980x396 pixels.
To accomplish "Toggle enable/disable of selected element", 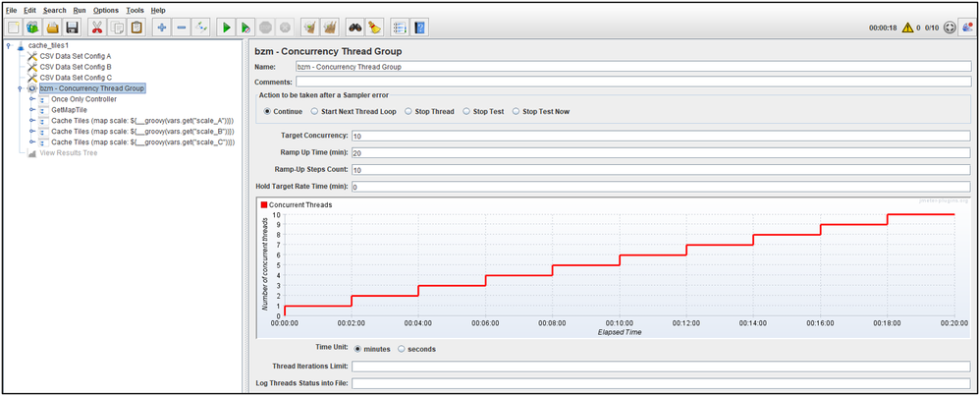I will (200, 28).
